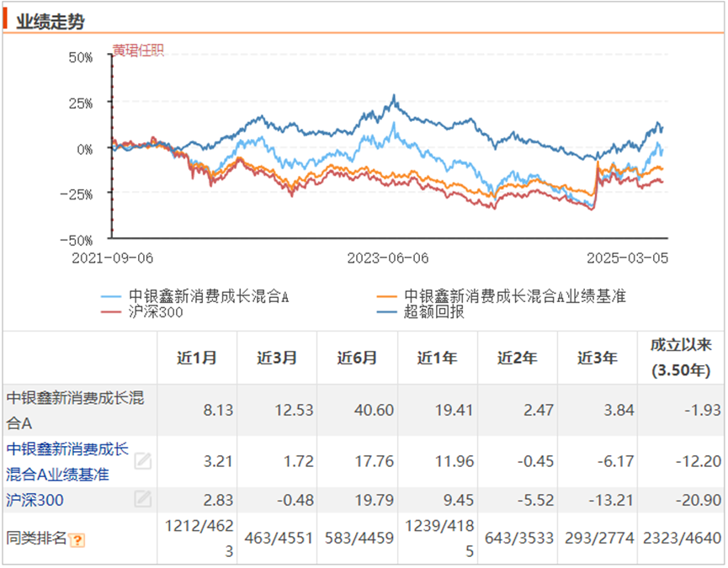Toggle the 沪深300 legend entry in chart

click(x=142, y=312)
